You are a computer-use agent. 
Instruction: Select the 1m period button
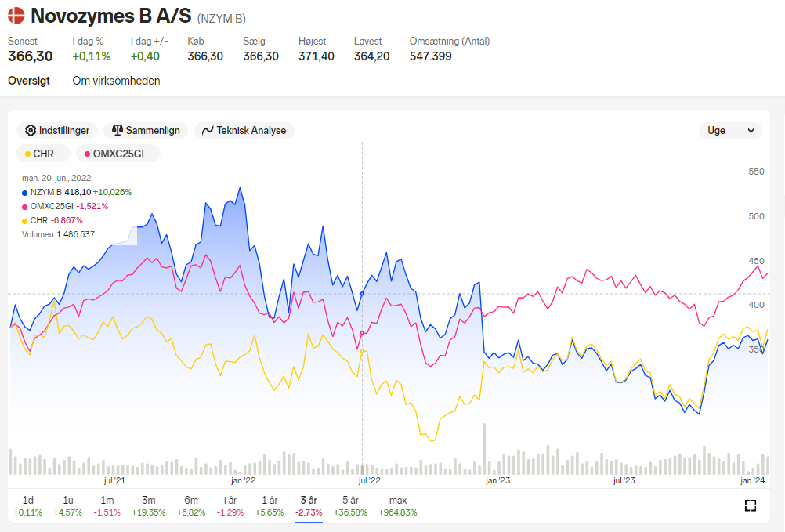pos(107,506)
